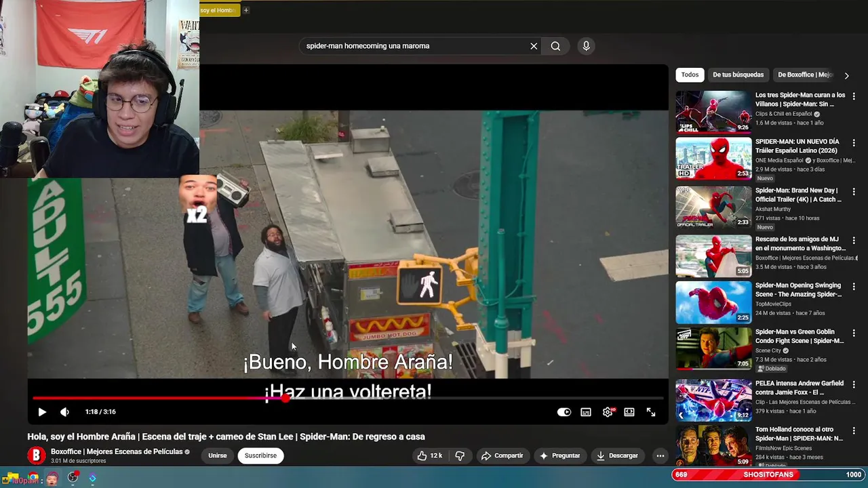Open thumbnail of the 2:53 trailer video
The image size is (868, 488).
pyautogui.click(x=713, y=158)
